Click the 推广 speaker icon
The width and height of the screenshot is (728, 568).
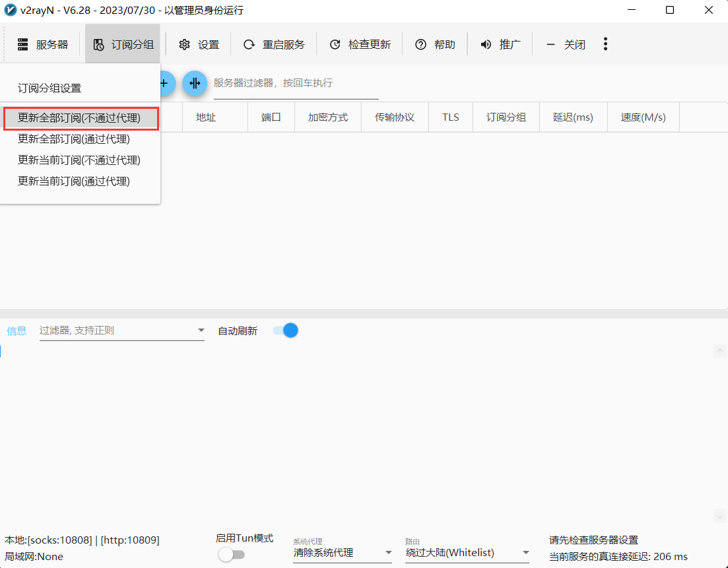(x=486, y=44)
